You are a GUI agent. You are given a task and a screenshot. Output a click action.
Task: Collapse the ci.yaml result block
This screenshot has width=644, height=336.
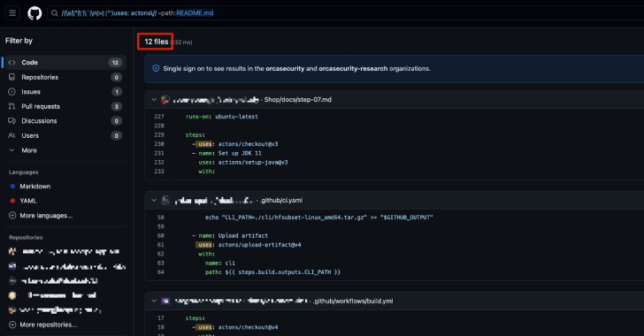click(154, 200)
